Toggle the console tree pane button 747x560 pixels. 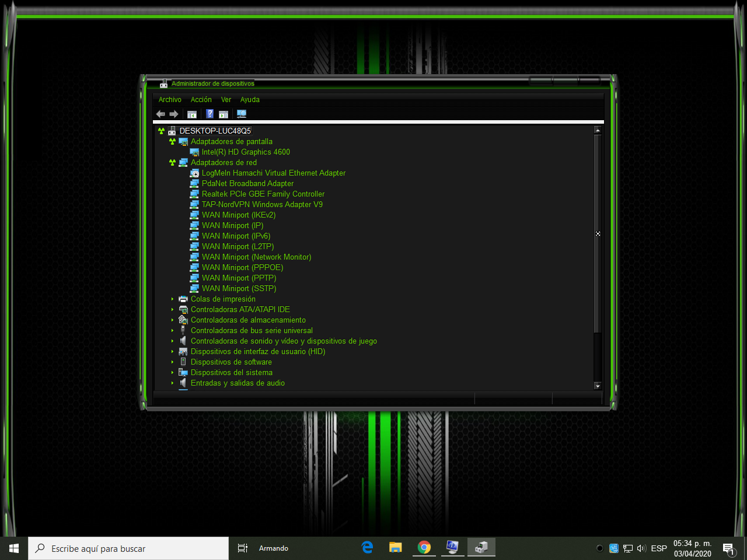coord(192,114)
